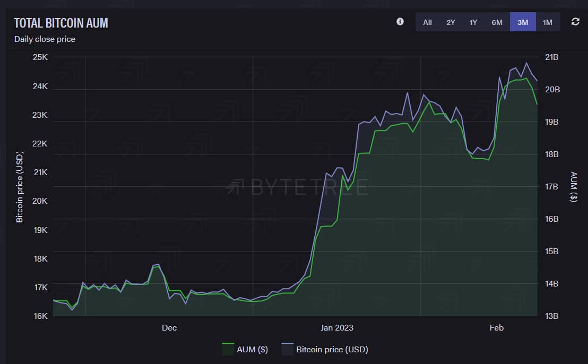Viewport: 588px width, 364px height.
Task: Click the 17B AUM axis label
Action: click(551, 187)
